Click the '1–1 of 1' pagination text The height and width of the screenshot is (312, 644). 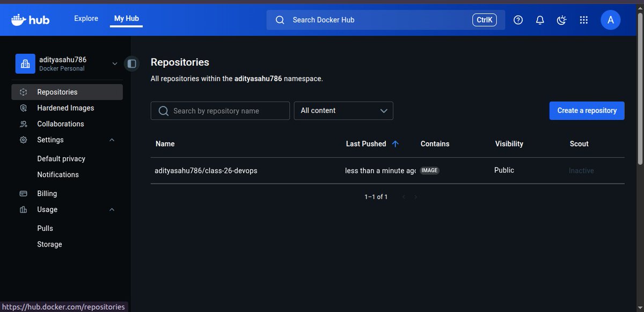(x=376, y=197)
